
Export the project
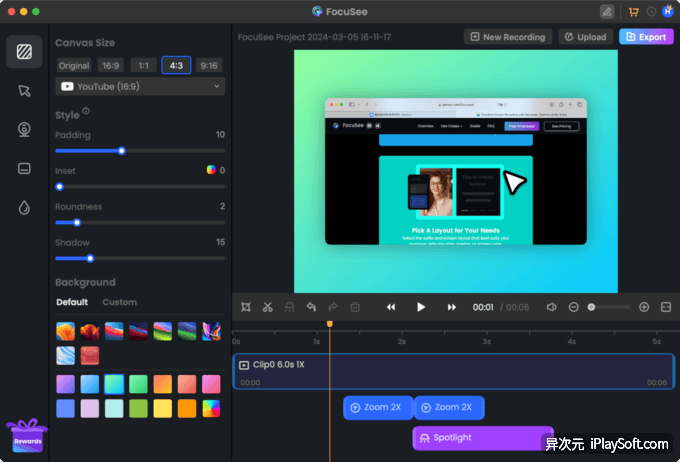pyautogui.click(x=646, y=37)
